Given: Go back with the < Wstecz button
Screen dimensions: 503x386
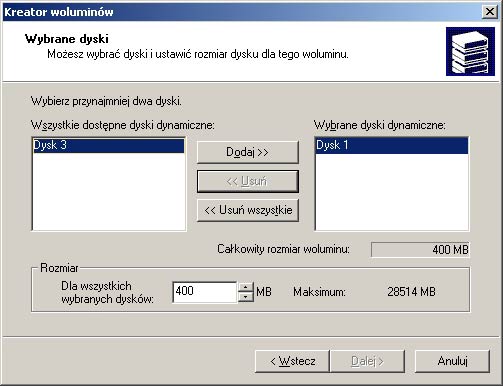Looking at the screenshot, I should (292, 361).
